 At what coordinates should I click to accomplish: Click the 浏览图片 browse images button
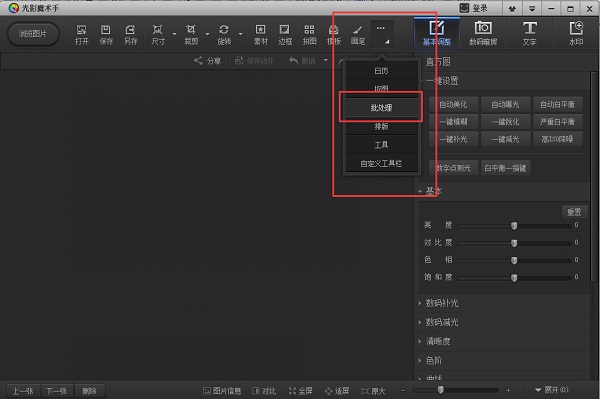click(x=33, y=34)
